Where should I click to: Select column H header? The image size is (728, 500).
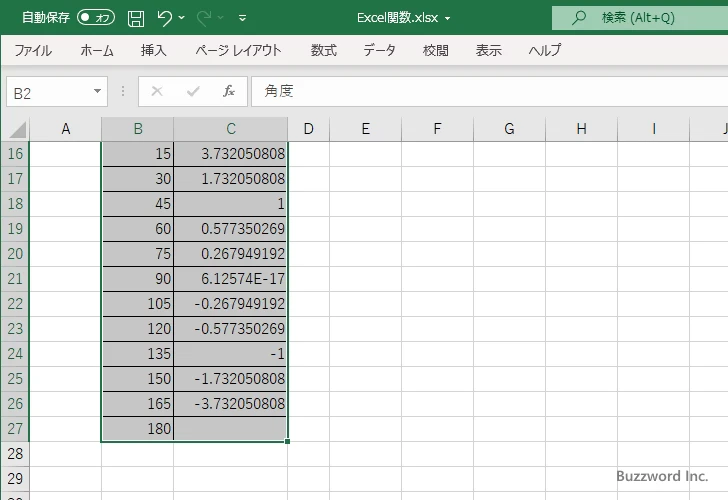pyautogui.click(x=581, y=129)
